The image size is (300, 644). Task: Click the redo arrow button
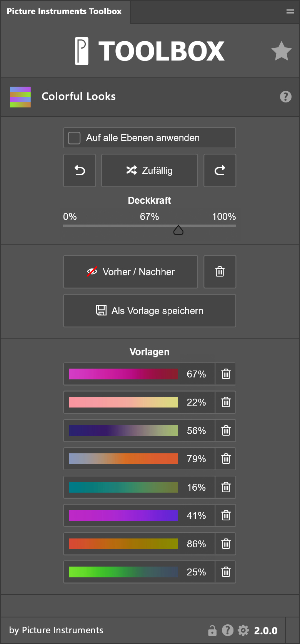pyautogui.click(x=220, y=170)
